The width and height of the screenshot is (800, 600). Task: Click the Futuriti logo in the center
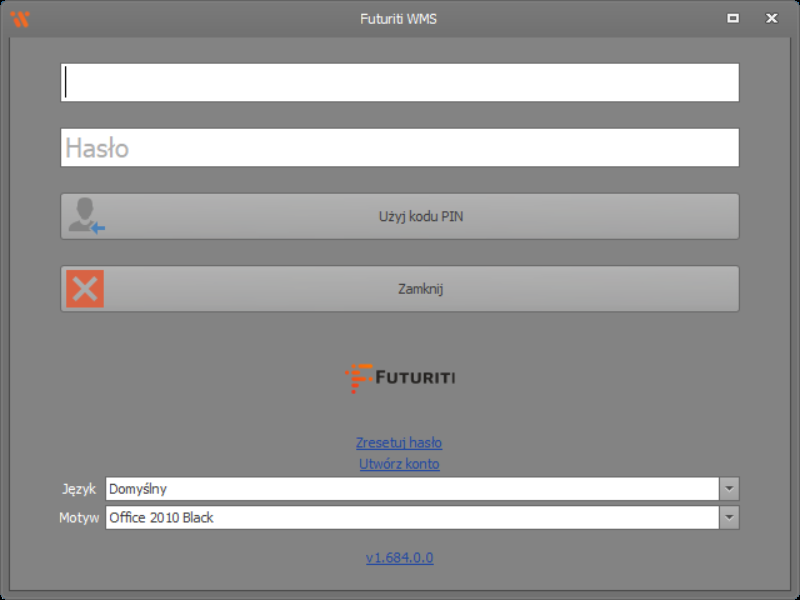click(400, 378)
